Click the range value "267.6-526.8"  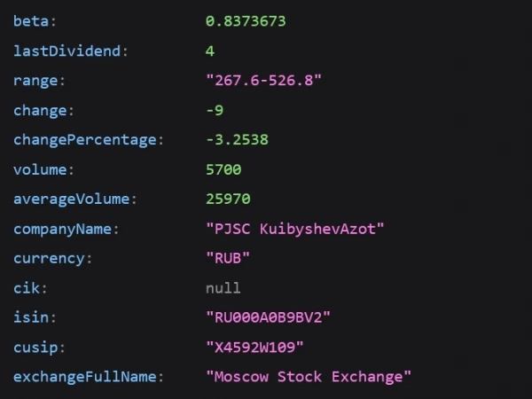(x=263, y=81)
